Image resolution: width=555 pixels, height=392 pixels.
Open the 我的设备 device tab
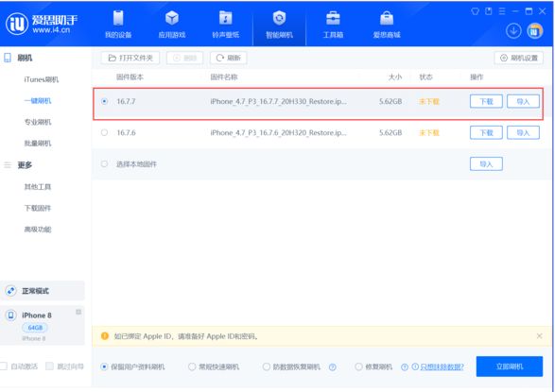click(x=118, y=24)
